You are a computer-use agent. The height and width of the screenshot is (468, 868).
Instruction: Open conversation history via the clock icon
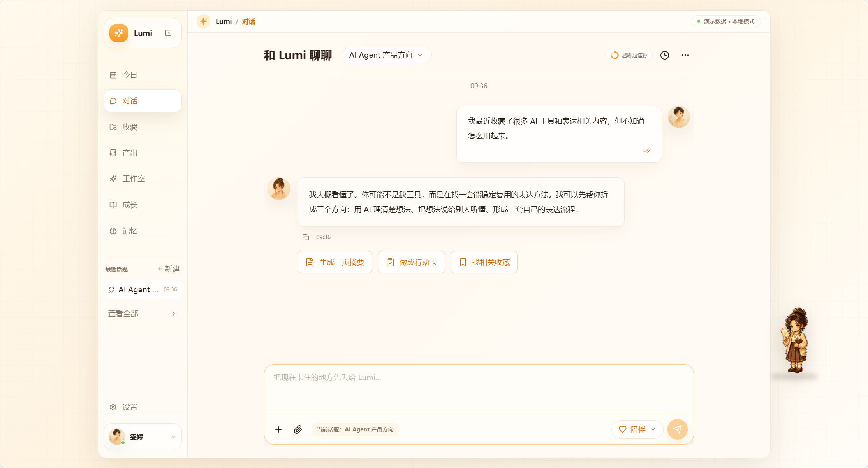(x=665, y=55)
